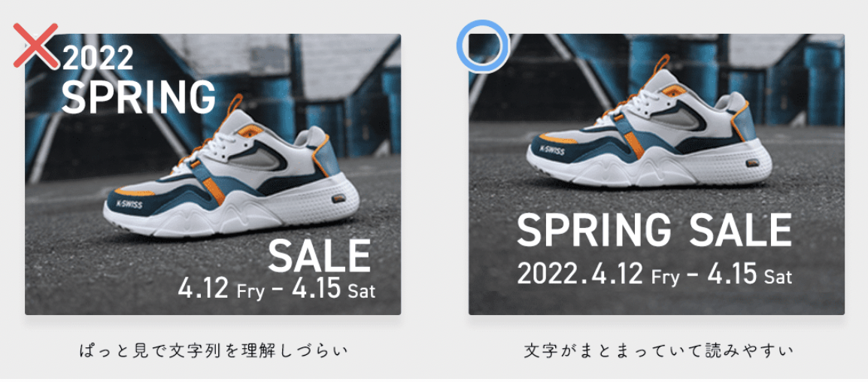Click the red X mark icon
The image size is (868, 382).
(35, 46)
